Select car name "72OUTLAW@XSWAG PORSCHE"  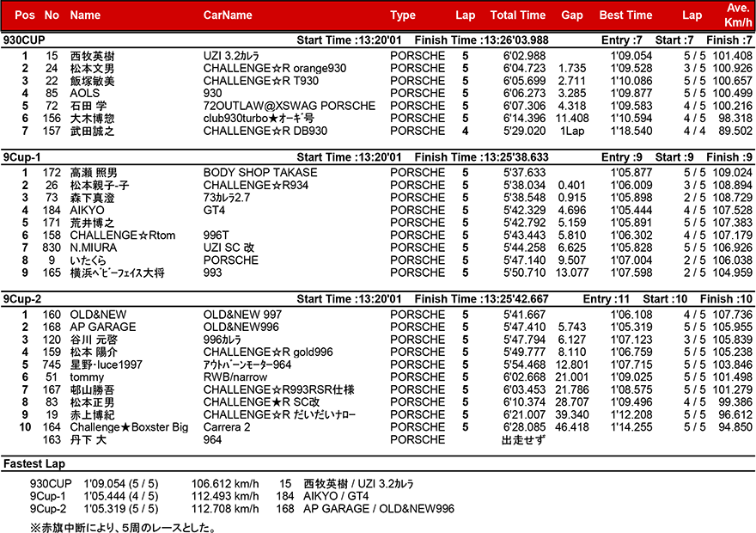click(290, 106)
